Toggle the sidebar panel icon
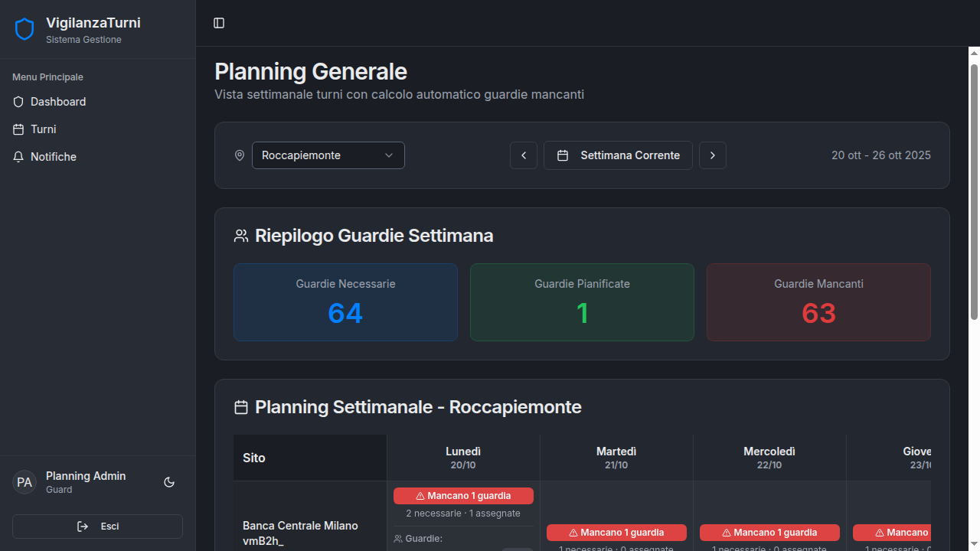980x551 pixels. (219, 23)
